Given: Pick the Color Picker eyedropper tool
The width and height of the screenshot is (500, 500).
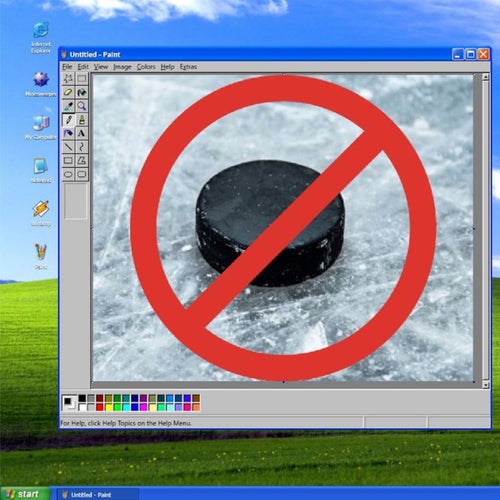Looking at the screenshot, I should click(68, 106).
